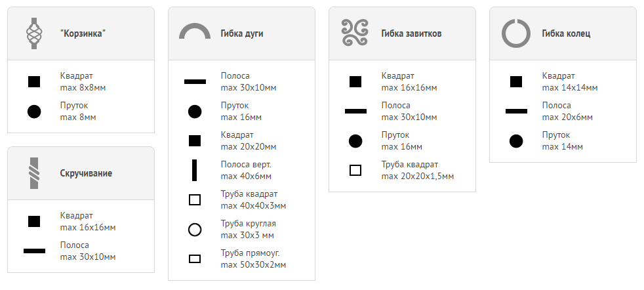Click the horizontal strip icon in Скручивание card
Viewport: 644px width, 290px height.
point(34,251)
